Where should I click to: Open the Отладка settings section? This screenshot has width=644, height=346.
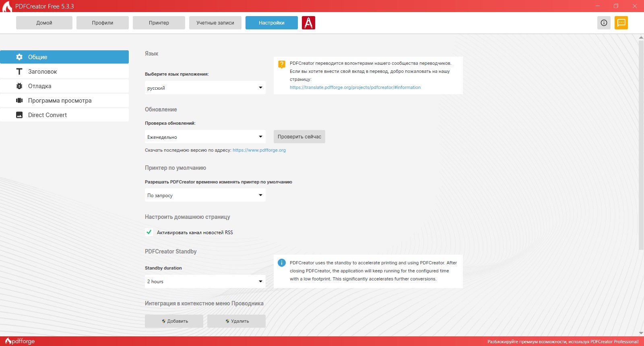pos(64,86)
